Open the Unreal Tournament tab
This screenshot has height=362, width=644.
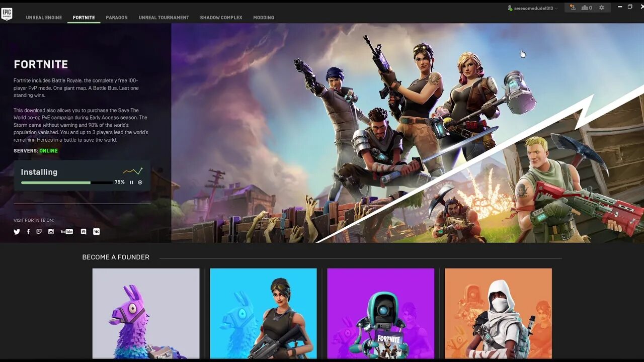coord(164,18)
